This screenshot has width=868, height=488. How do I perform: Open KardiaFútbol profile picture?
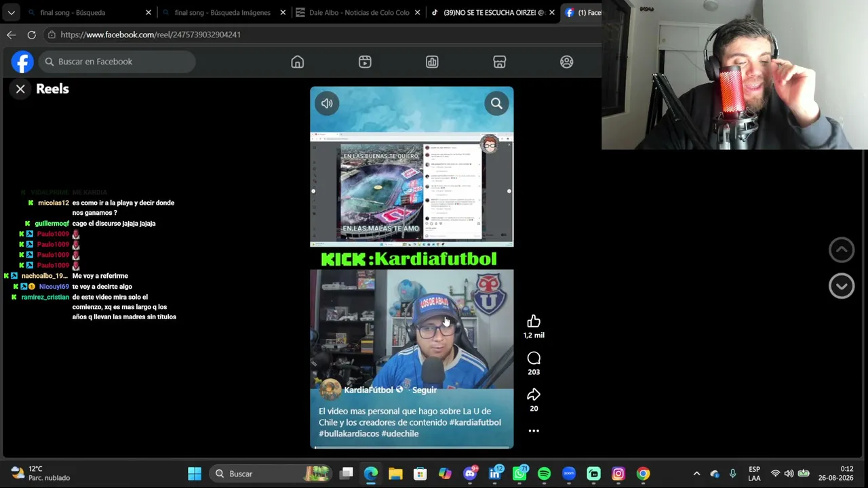[330, 390]
